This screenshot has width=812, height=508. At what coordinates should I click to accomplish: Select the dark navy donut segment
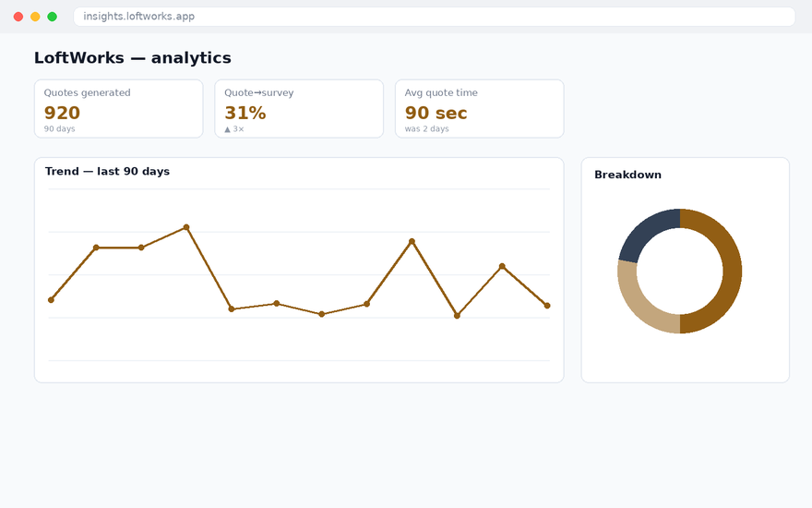pos(645,232)
